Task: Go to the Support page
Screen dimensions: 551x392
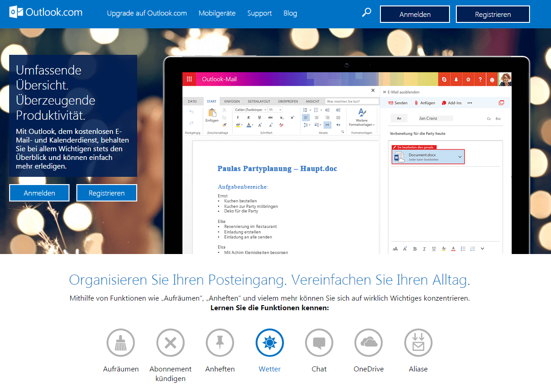Action: [259, 13]
